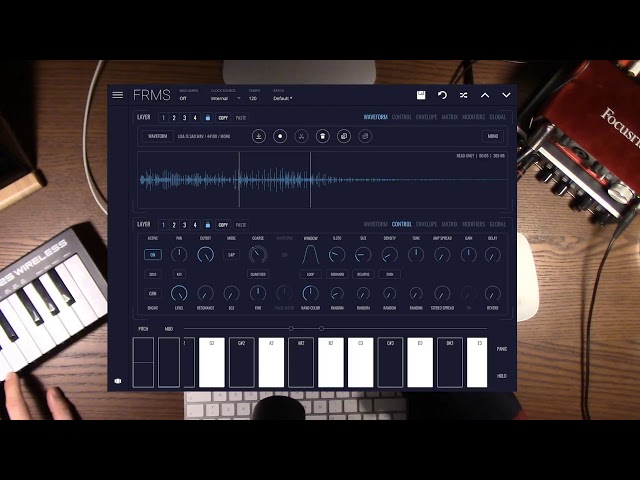Viewport: 640px width, 480px height.
Task: Toggle the layer lock in the Control panel
Action: 208,225
